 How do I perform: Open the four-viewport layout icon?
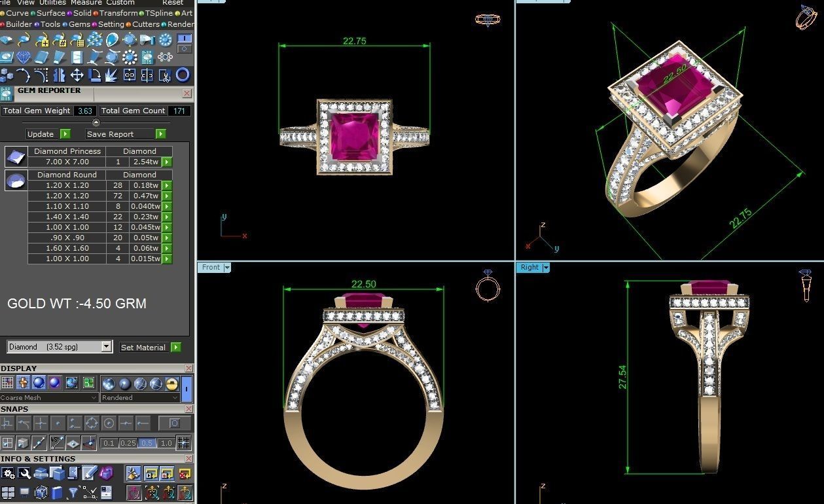(x=8, y=493)
